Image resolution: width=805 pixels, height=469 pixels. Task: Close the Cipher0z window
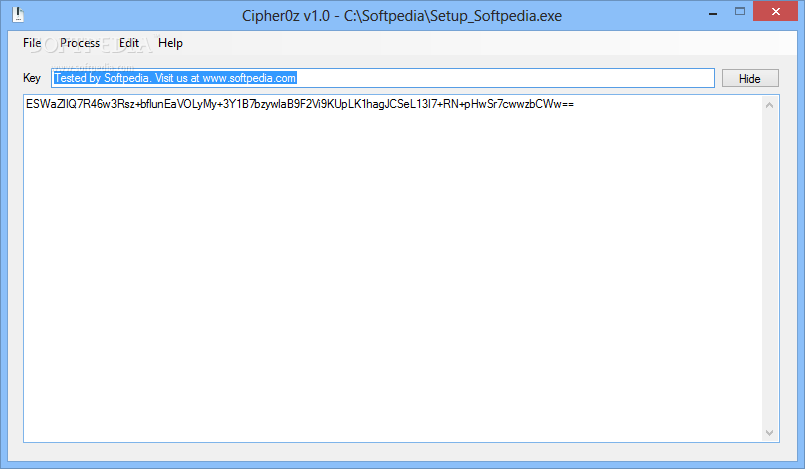pos(776,11)
